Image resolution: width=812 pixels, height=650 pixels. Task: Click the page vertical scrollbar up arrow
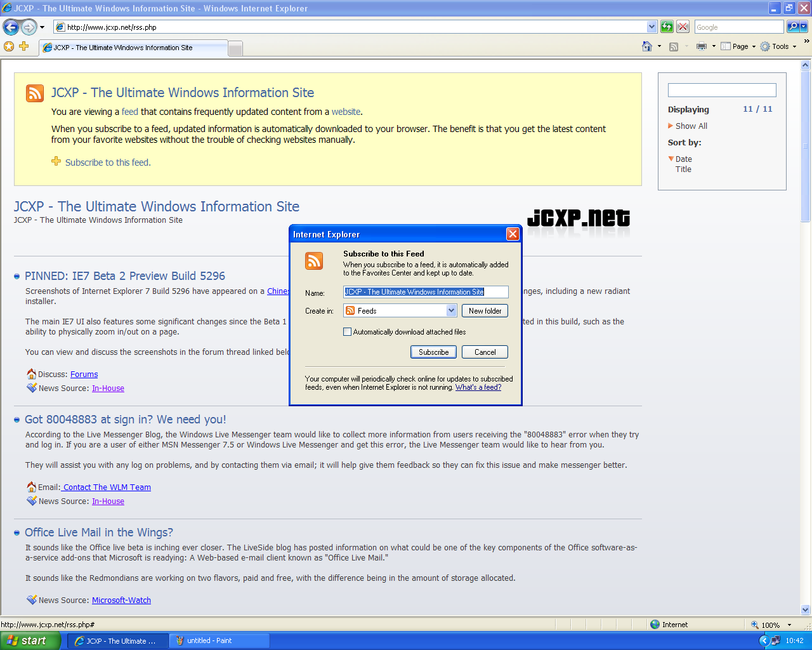(806, 65)
